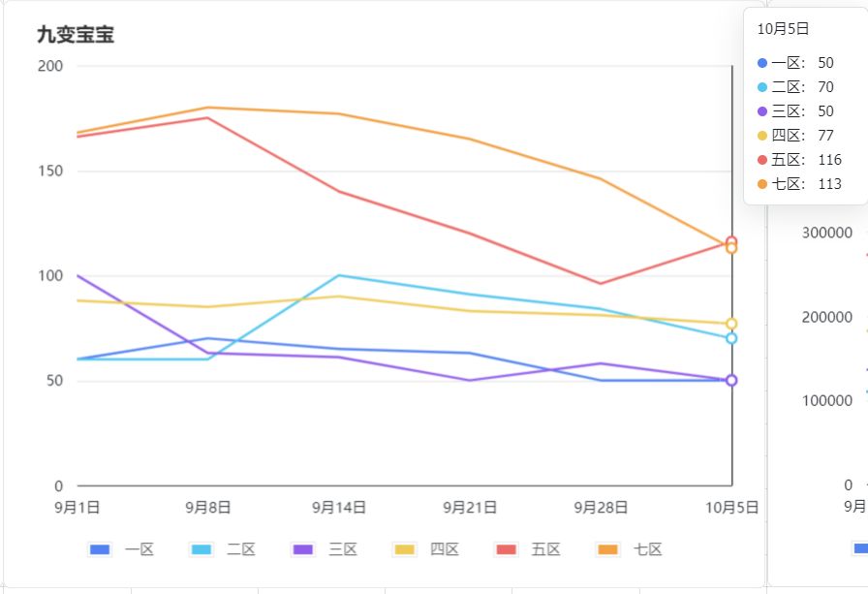Viewport: 868px width, 594px height.
Task: Click the 二区 cyan marker at 10月5日
Action: [731, 338]
